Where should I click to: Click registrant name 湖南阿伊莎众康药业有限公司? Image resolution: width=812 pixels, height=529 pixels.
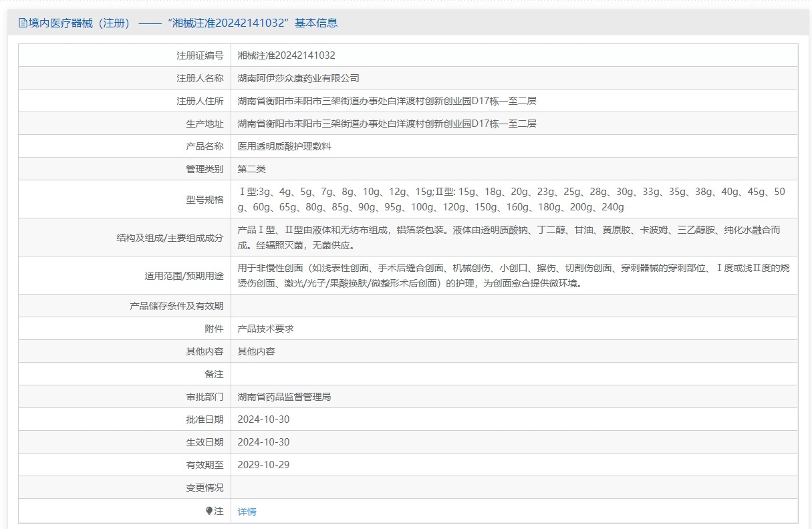[299, 78]
